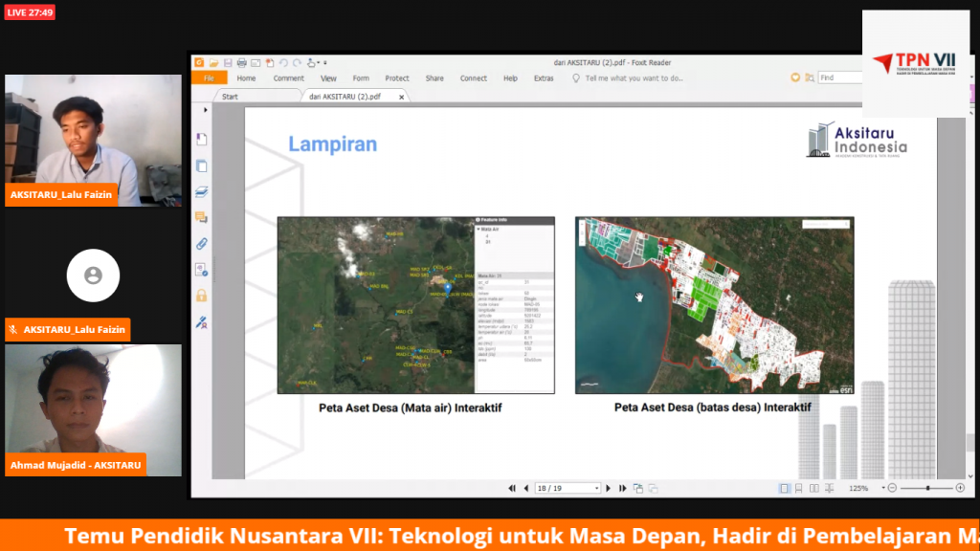Screen dimensions: 980x551
Task: Click the AKSITARU_Lalu Faizin video tile
Action: (x=93, y=141)
